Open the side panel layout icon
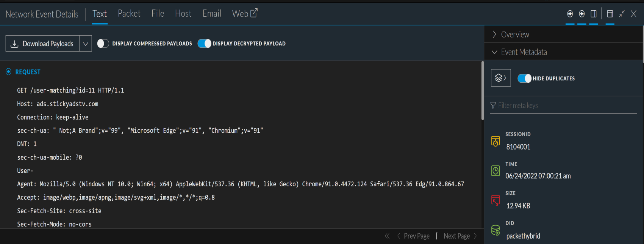This screenshot has width=644, height=244. (594, 14)
